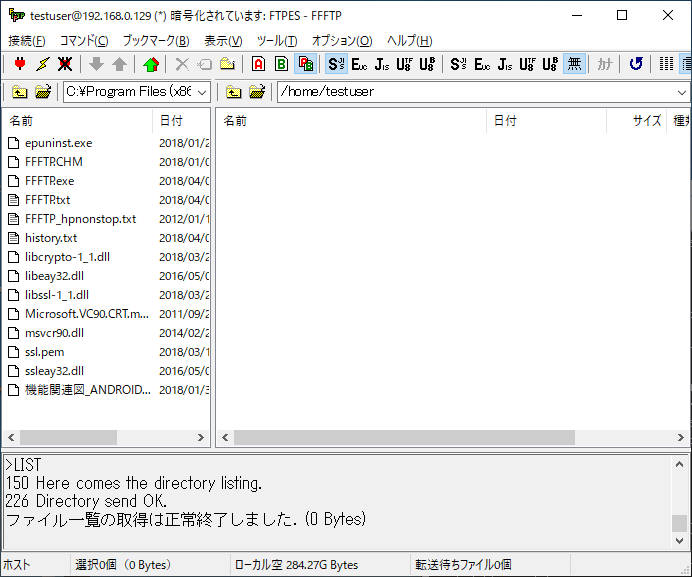Select FFFTP.CHM in local file list
Screen dimensions: 692x577
pyautogui.click(x=53, y=162)
